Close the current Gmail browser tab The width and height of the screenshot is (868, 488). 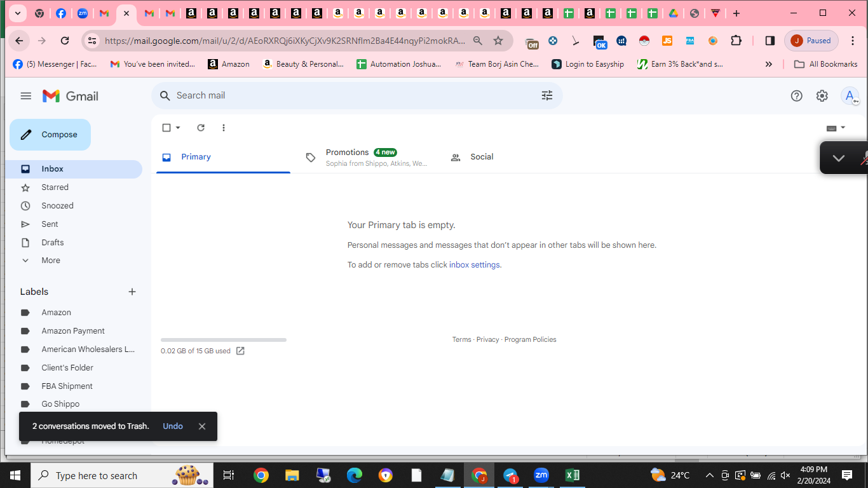tap(126, 13)
